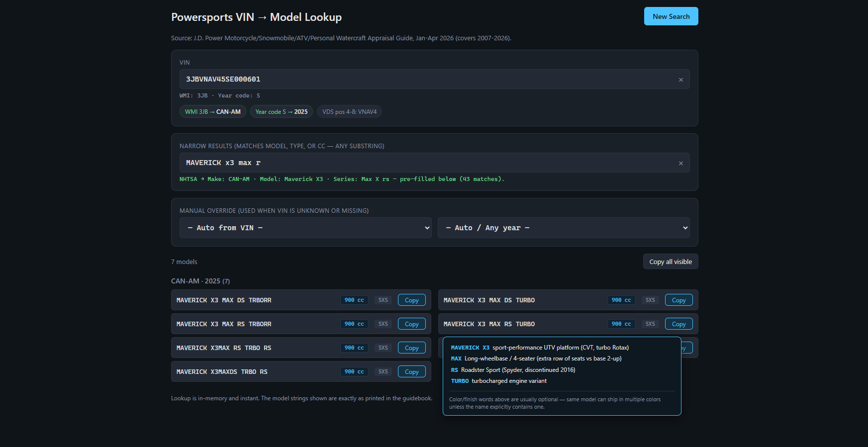Click MAX term in the tooltip
The width and height of the screenshot is (868, 447).
point(456,358)
